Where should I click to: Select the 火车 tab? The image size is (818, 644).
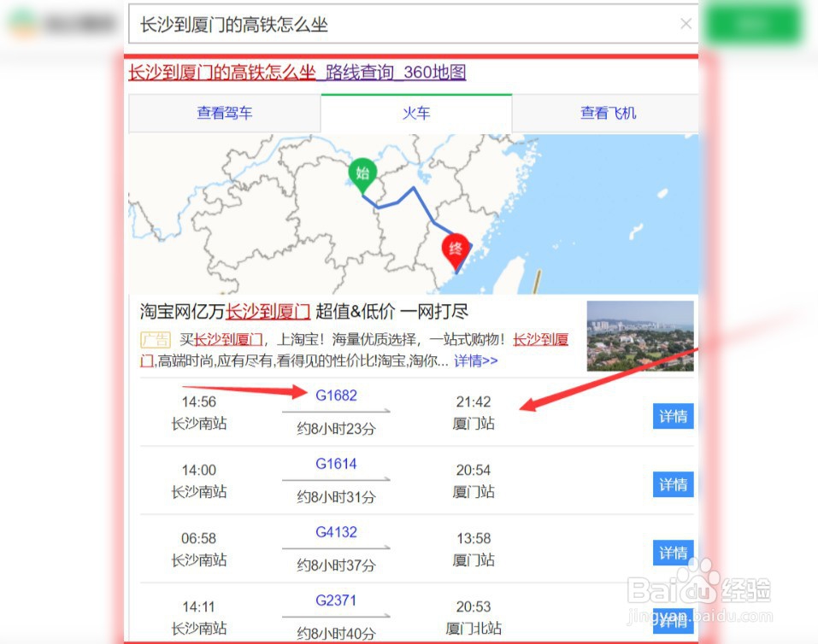(x=416, y=113)
